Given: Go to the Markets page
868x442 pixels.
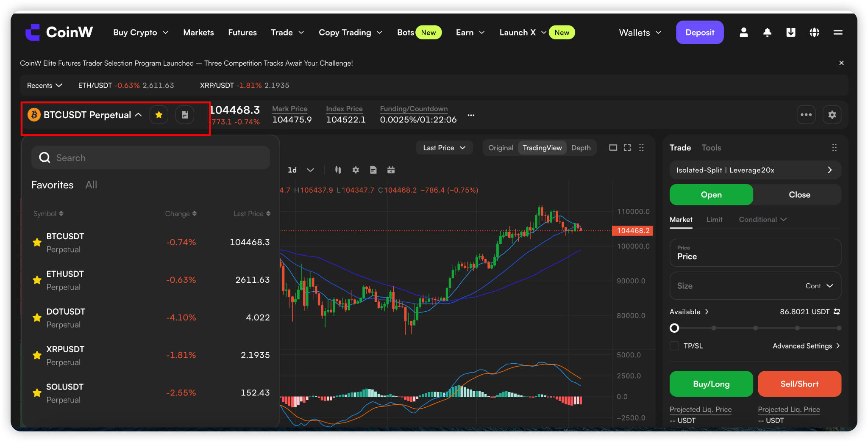Looking at the screenshot, I should click(x=198, y=33).
